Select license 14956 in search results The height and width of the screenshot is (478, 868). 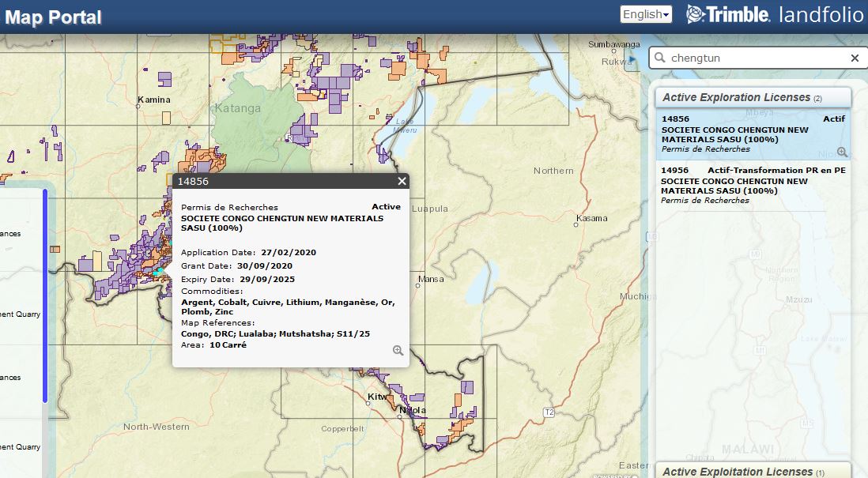(x=753, y=186)
